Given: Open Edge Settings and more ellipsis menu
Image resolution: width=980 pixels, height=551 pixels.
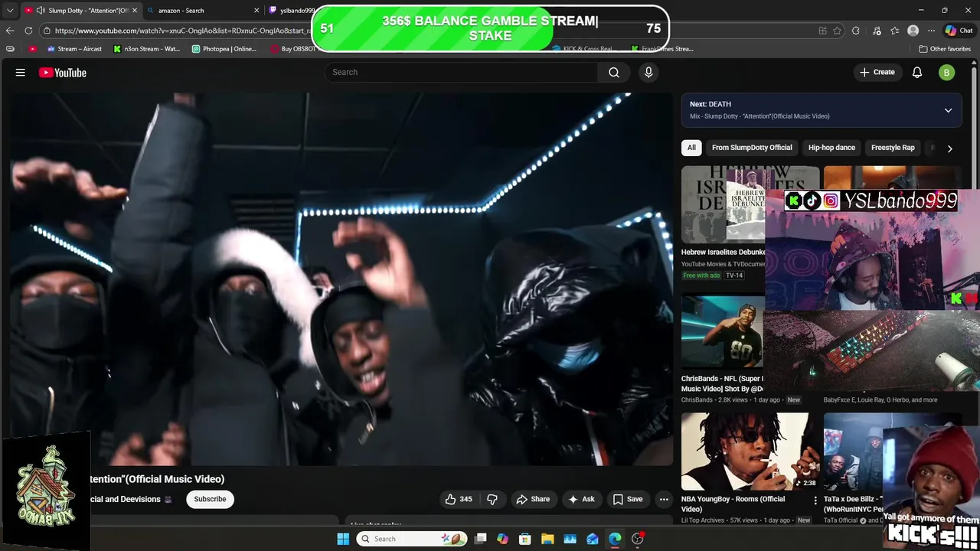Looking at the screenshot, I should [931, 31].
